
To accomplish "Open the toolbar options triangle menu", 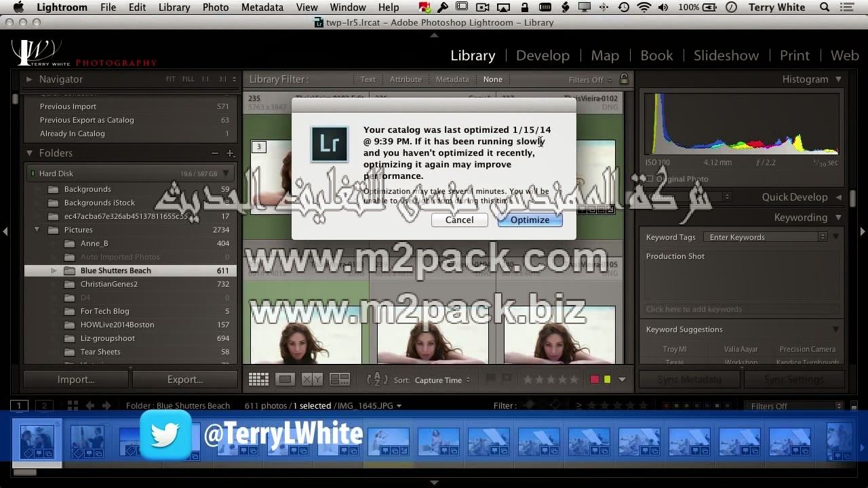I will click(622, 380).
